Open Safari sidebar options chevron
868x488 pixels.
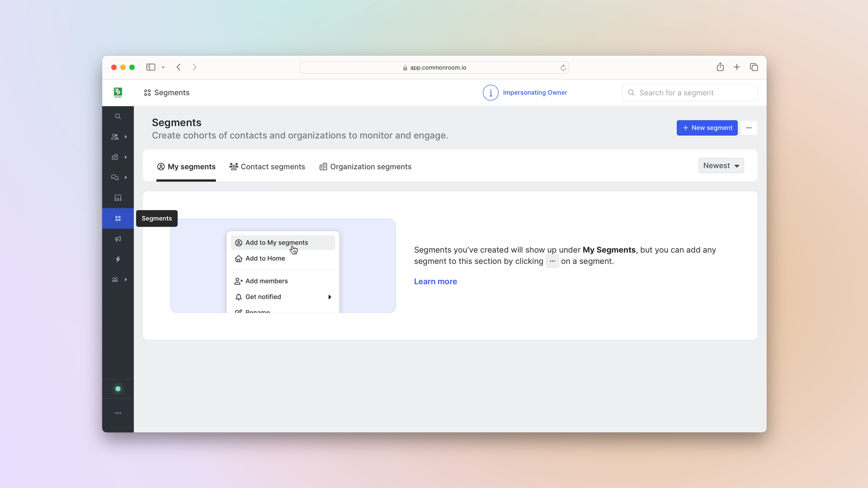point(163,67)
